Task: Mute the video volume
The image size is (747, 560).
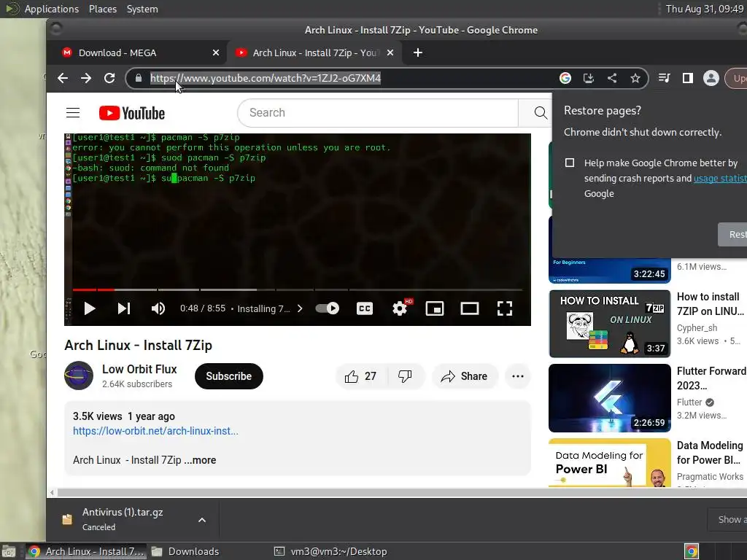Action: click(x=158, y=308)
